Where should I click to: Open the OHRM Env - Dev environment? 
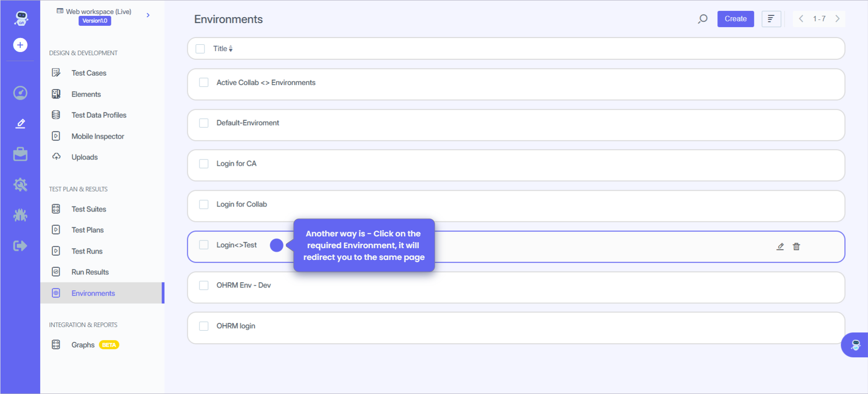tap(243, 285)
